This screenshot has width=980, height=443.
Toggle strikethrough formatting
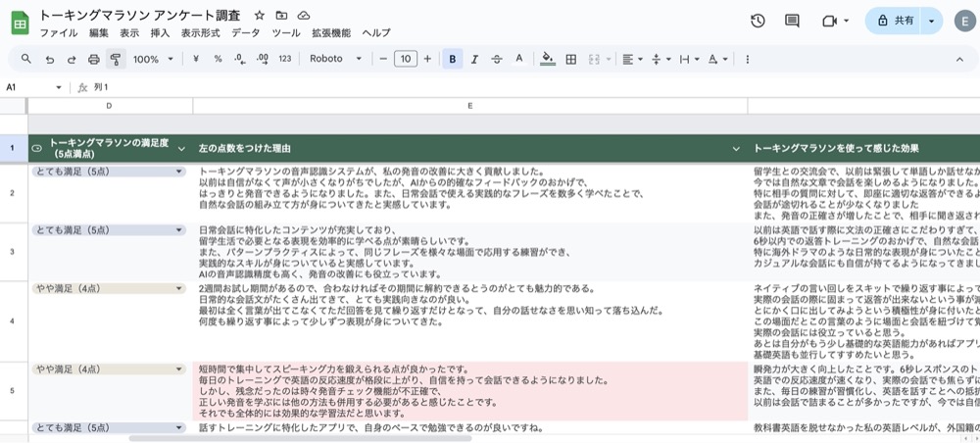click(497, 59)
